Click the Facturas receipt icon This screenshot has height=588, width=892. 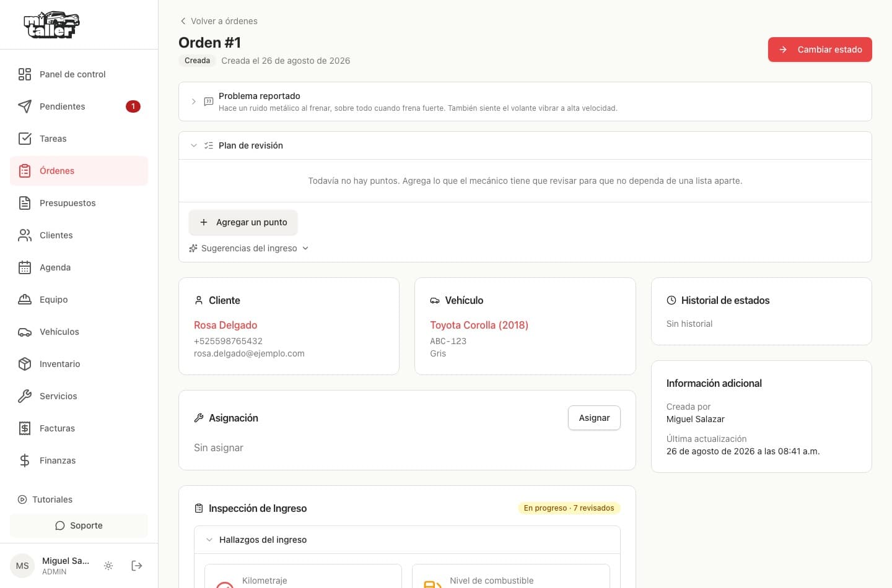tap(25, 428)
